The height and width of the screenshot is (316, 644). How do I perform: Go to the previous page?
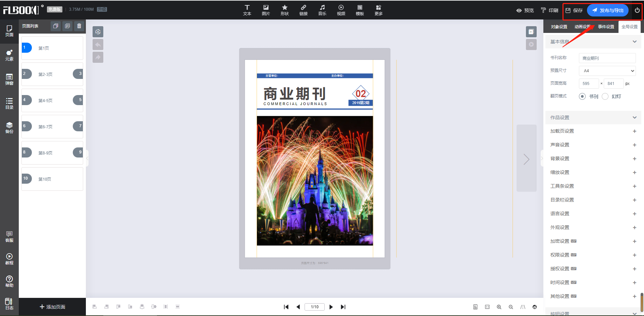point(298,307)
